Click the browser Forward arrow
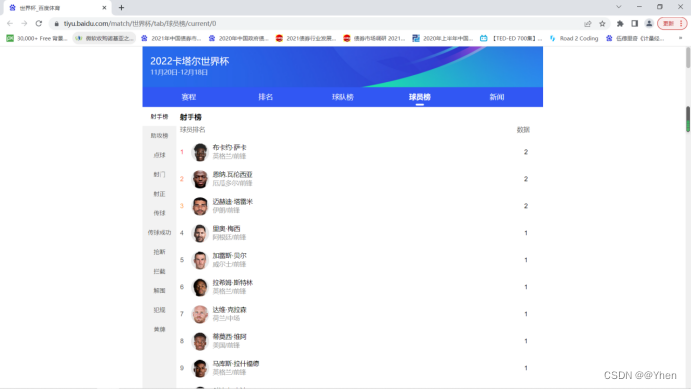The height and width of the screenshot is (389, 692). coord(24,23)
